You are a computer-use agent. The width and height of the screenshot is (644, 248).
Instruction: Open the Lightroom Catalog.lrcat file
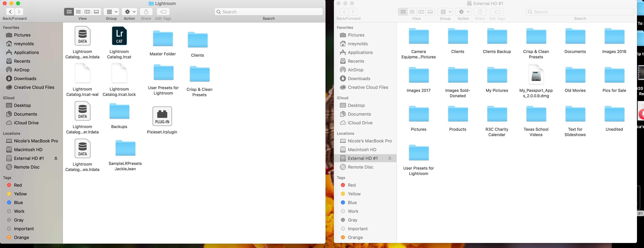click(119, 36)
